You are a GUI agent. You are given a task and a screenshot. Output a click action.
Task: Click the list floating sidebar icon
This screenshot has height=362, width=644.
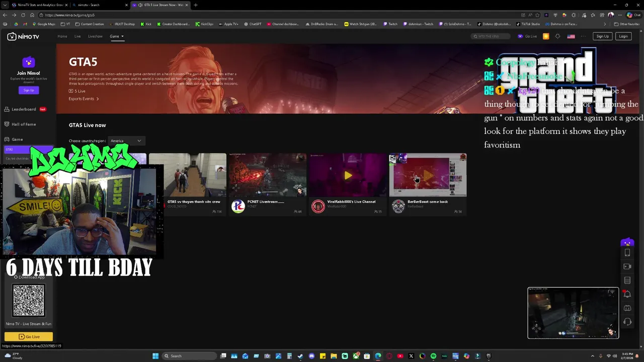click(x=627, y=281)
